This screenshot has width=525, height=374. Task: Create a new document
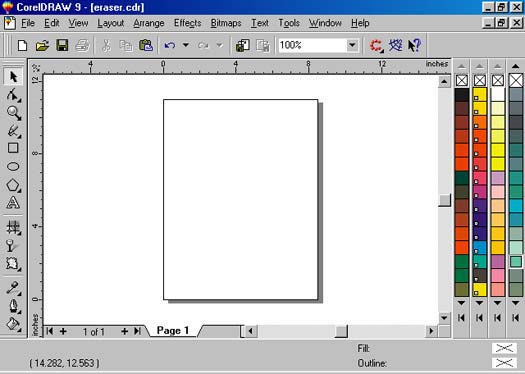pos(22,45)
